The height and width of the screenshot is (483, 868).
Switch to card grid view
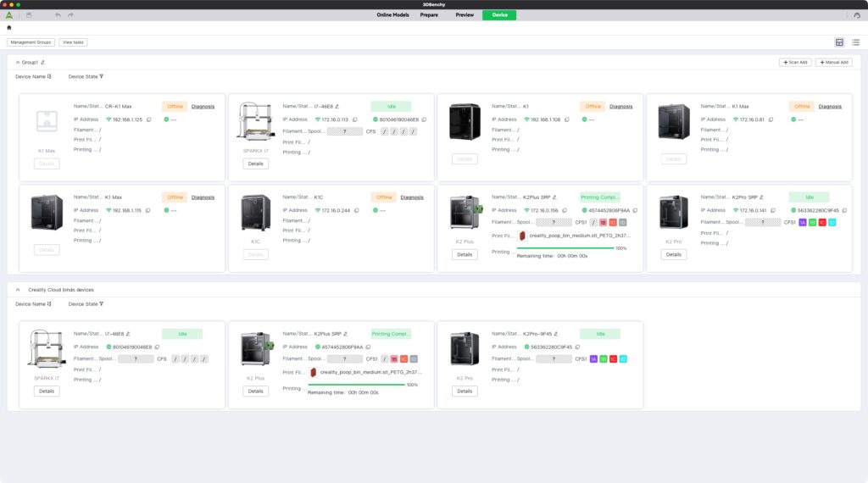839,42
